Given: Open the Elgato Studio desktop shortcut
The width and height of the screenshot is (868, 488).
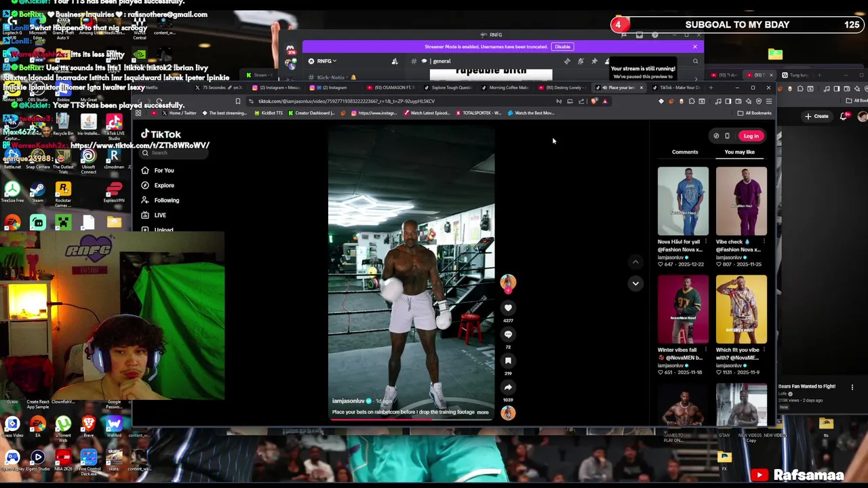Looking at the screenshot, I should click(37, 460).
